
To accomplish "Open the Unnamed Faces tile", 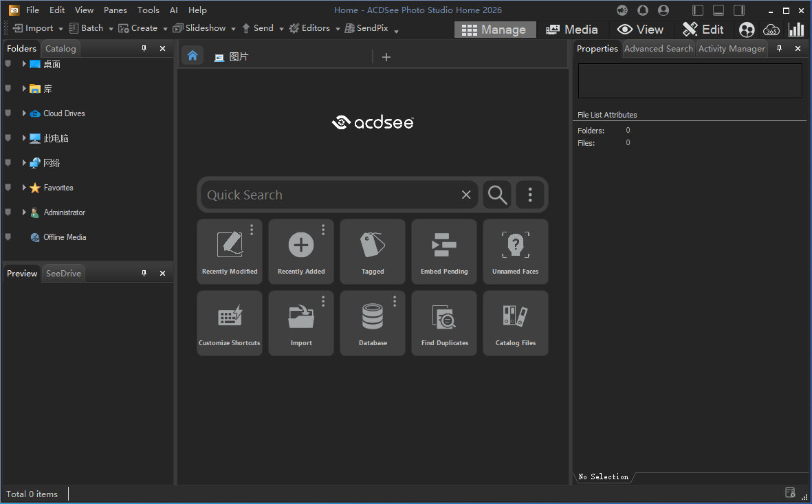I will click(x=515, y=252).
